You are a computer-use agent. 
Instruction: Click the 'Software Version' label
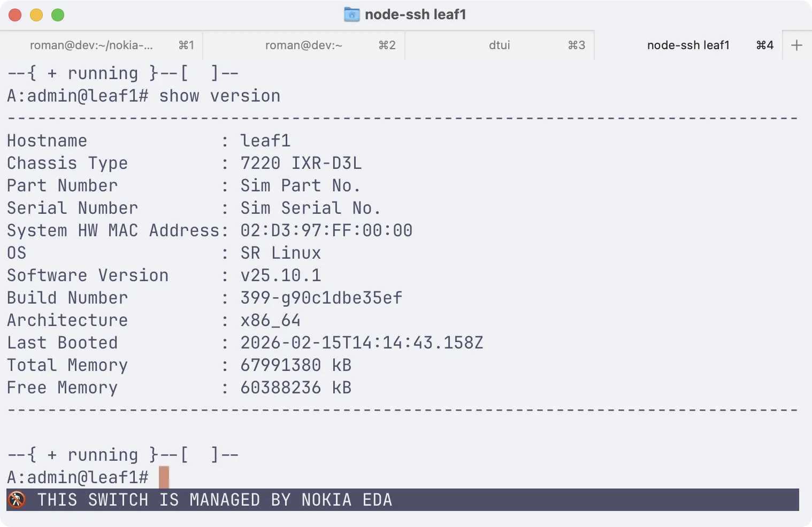[x=88, y=275]
